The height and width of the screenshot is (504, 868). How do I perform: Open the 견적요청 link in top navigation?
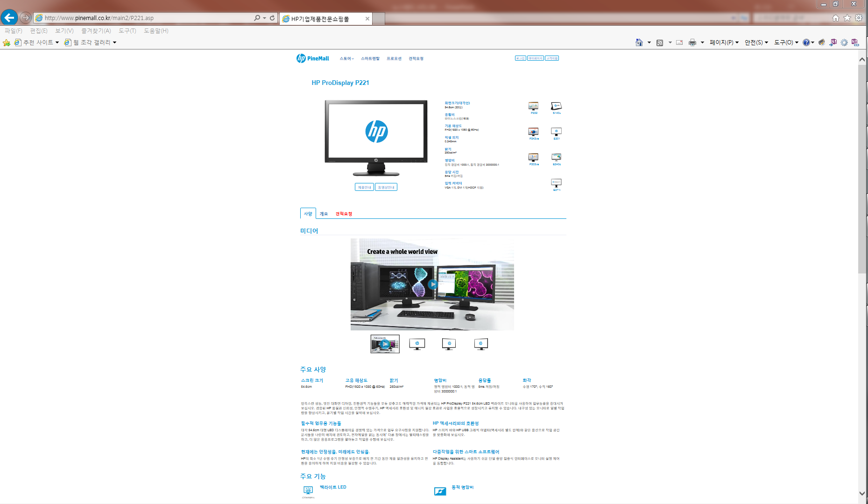[x=416, y=58]
